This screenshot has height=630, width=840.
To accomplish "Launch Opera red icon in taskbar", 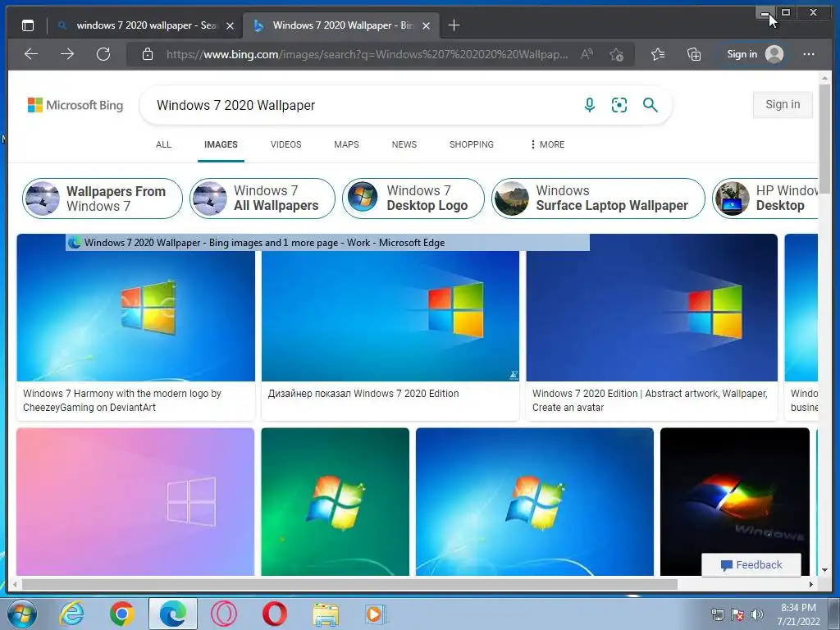I will (x=274, y=614).
